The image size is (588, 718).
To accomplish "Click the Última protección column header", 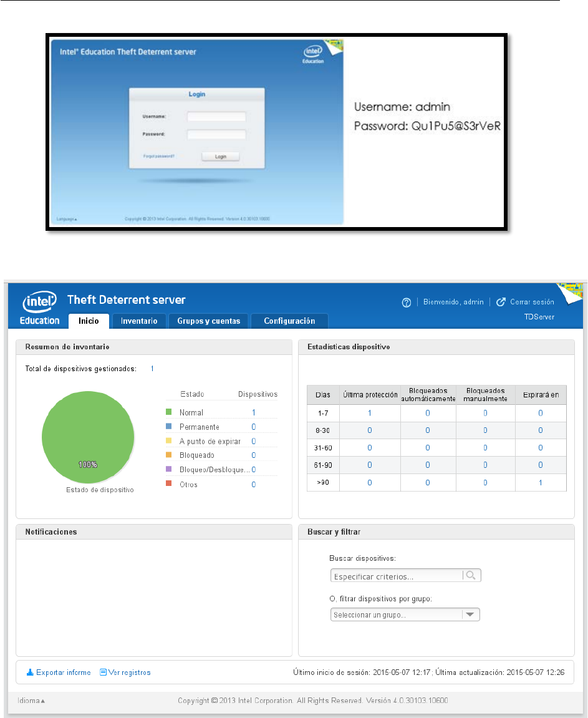I will 370,395.
